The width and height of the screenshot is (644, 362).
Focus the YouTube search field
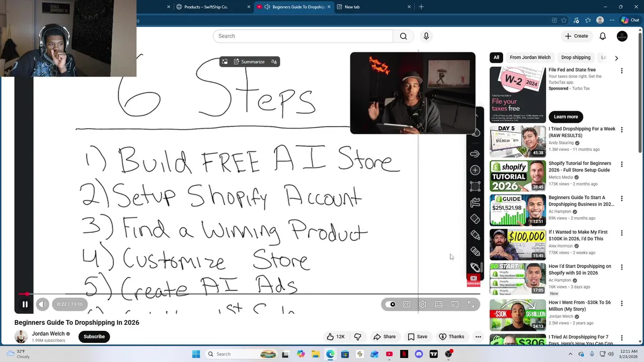(x=303, y=36)
